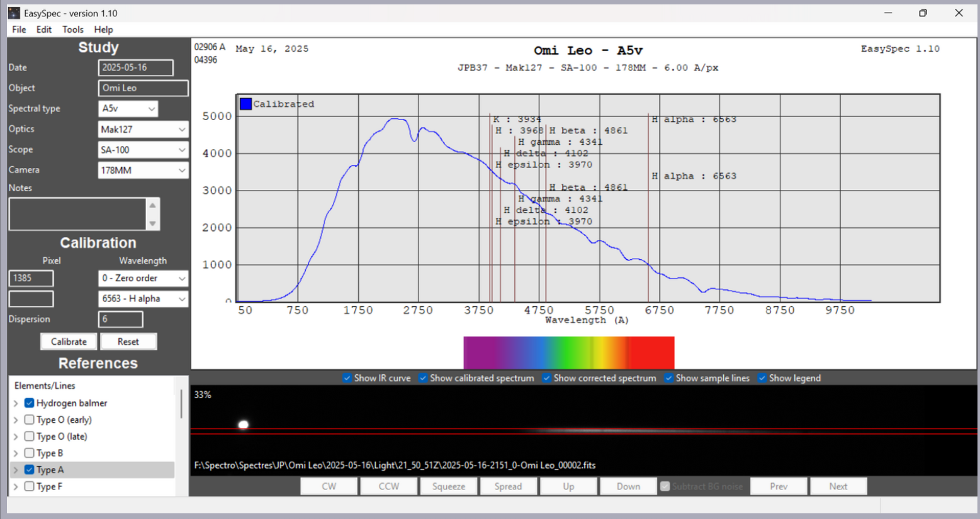980x519 pixels.
Task: Click the CCW rotate button
Action: tap(389, 486)
